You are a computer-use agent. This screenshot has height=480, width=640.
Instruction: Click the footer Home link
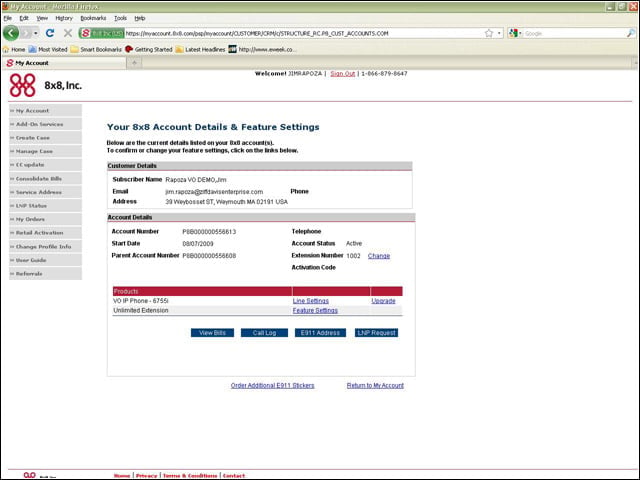tap(122, 476)
